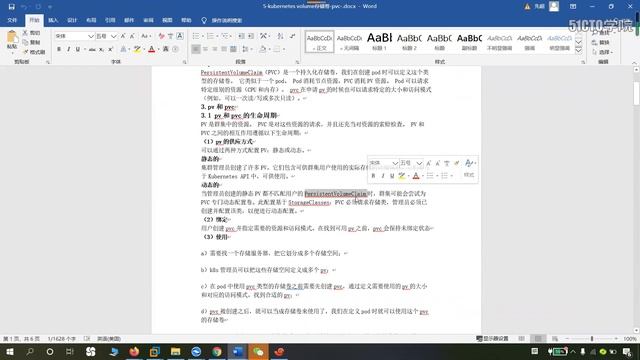Apply the 标题 1 heading style
Viewport: 640px width, 360px height.
(379, 42)
